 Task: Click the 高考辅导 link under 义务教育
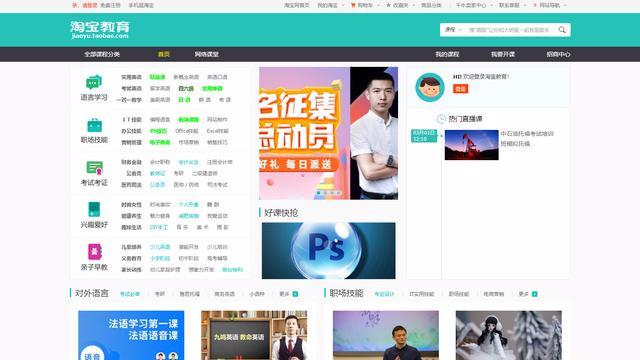pos(217,258)
